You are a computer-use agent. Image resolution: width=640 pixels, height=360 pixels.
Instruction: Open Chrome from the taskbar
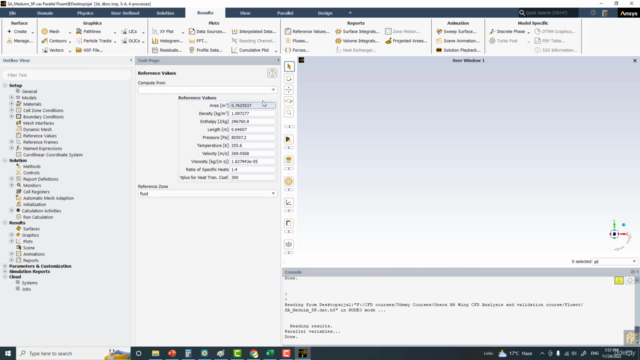tap(254, 353)
